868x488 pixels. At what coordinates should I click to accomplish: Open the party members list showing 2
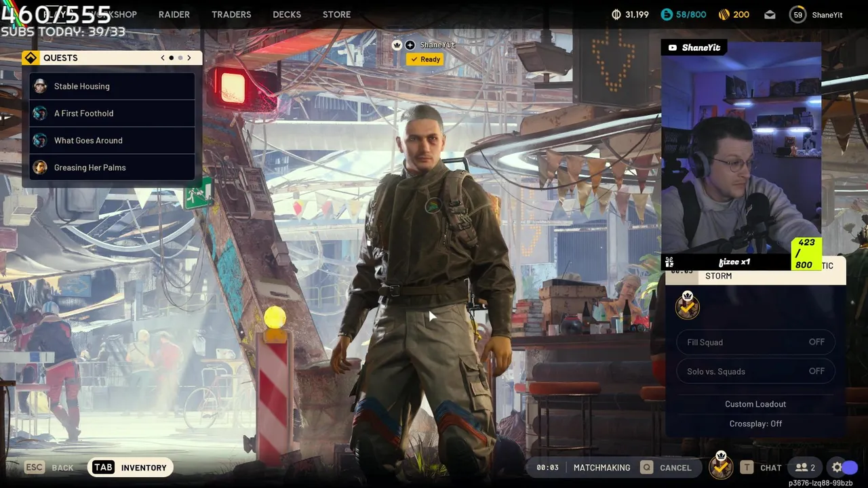[805, 468]
